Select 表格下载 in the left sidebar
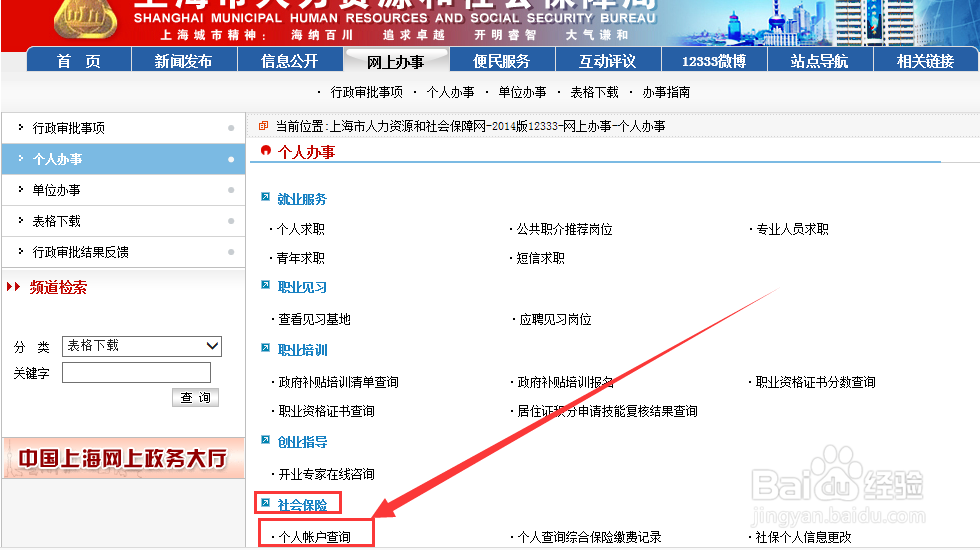The image size is (980, 550). tap(123, 221)
